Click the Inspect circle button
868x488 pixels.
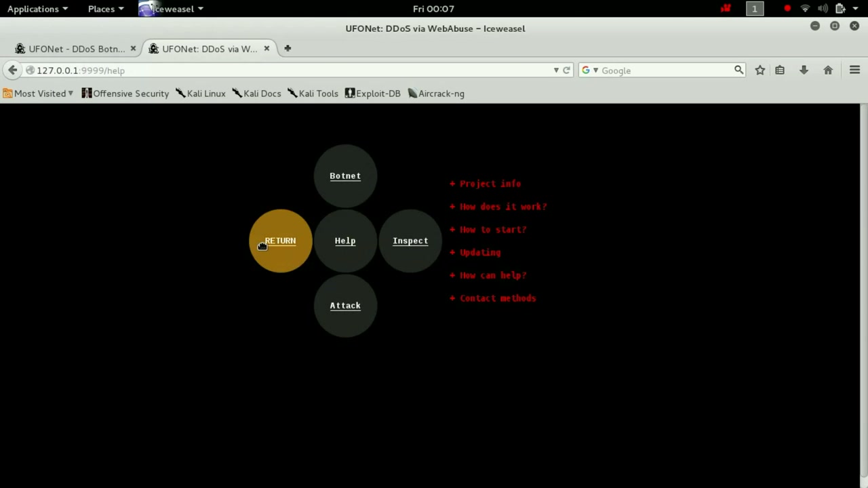[x=410, y=241]
